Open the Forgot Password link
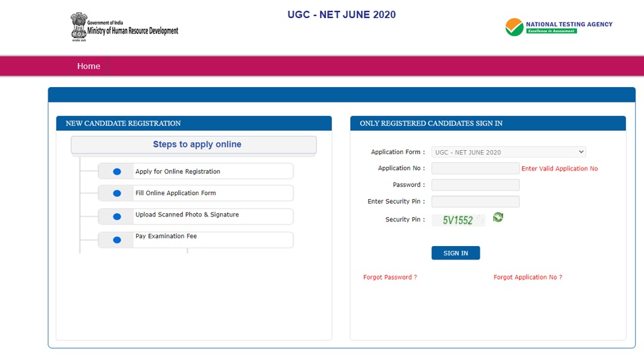The width and height of the screenshot is (644, 362). tap(390, 277)
